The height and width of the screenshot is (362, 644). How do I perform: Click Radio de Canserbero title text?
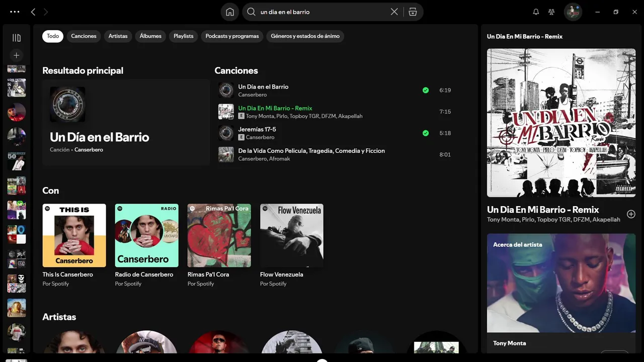click(x=144, y=275)
